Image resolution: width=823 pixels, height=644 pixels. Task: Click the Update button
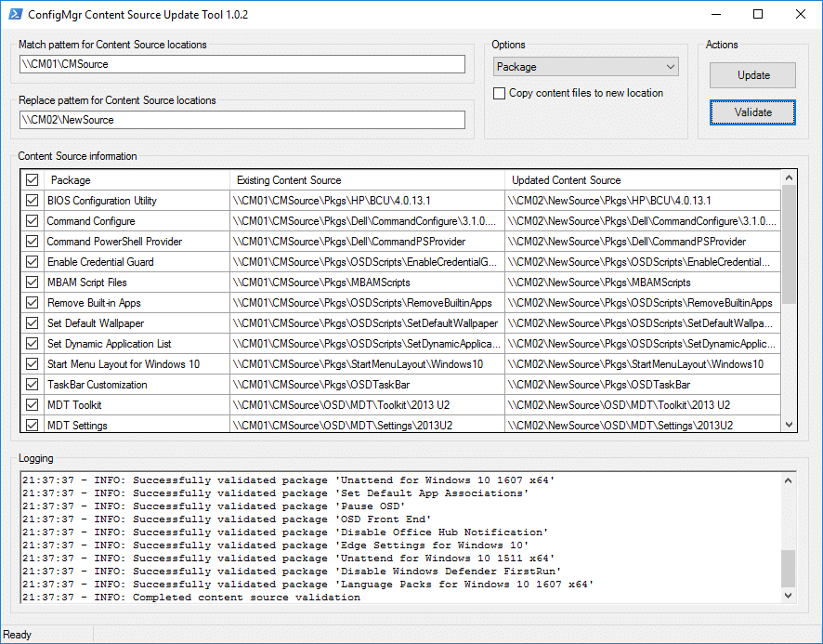(754, 74)
